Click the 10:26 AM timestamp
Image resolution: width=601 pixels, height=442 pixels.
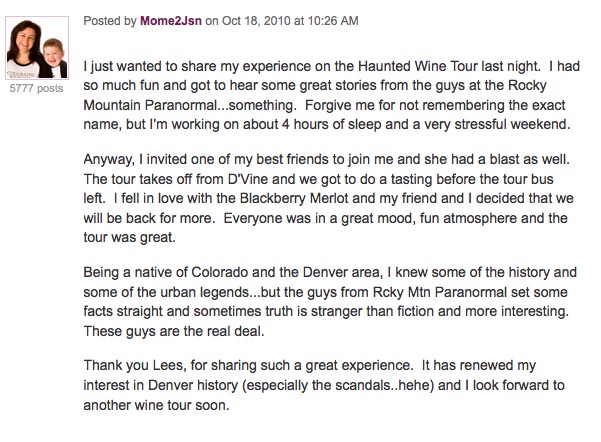pos(333,21)
